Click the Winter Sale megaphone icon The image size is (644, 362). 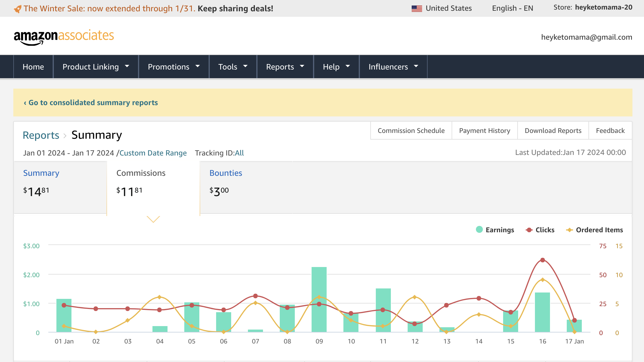(x=17, y=9)
